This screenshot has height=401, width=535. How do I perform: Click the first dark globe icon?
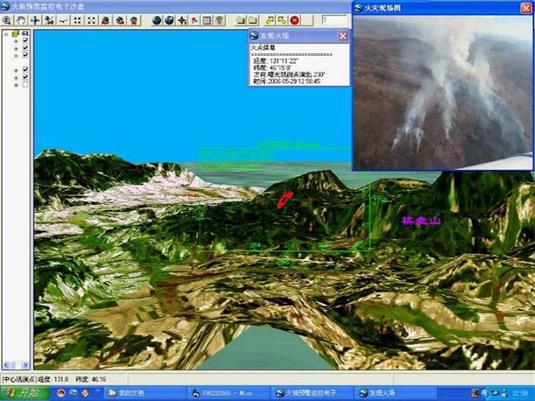[x=157, y=20]
